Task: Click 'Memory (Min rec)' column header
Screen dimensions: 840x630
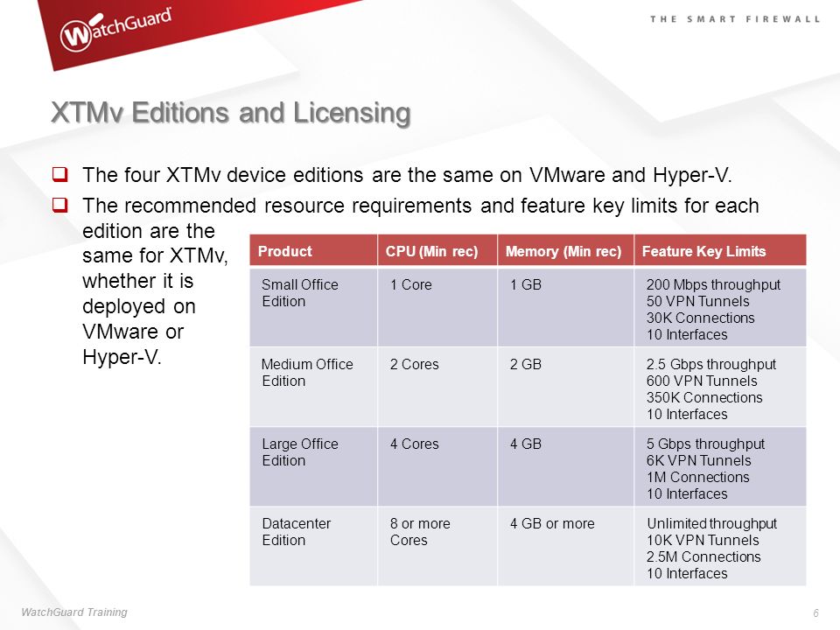Action: point(566,251)
